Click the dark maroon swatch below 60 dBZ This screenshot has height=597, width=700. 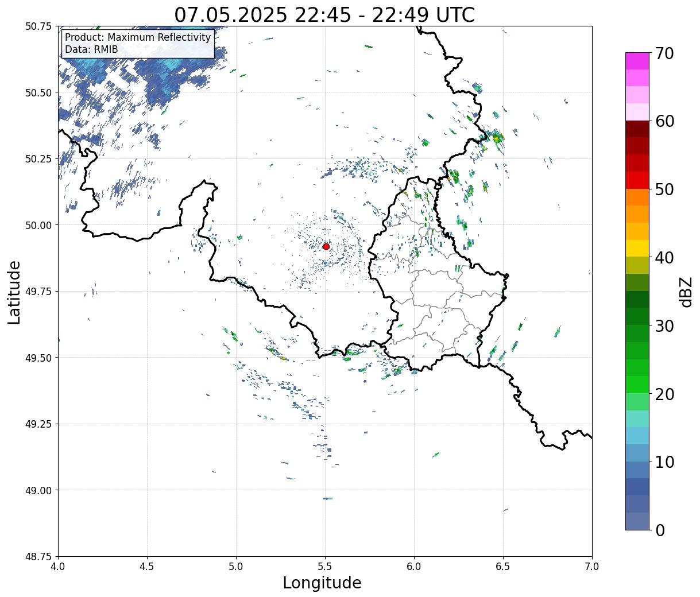pyautogui.click(x=637, y=129)
